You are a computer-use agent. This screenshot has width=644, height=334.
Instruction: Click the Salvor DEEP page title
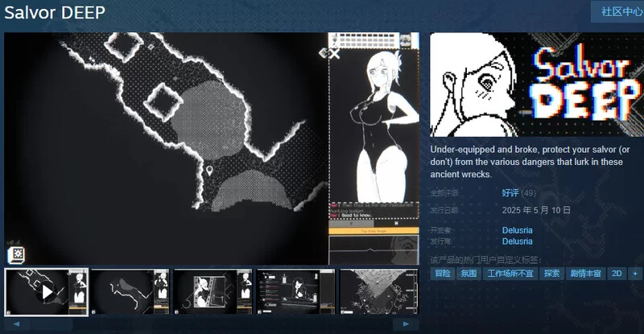tap(55, 12)
